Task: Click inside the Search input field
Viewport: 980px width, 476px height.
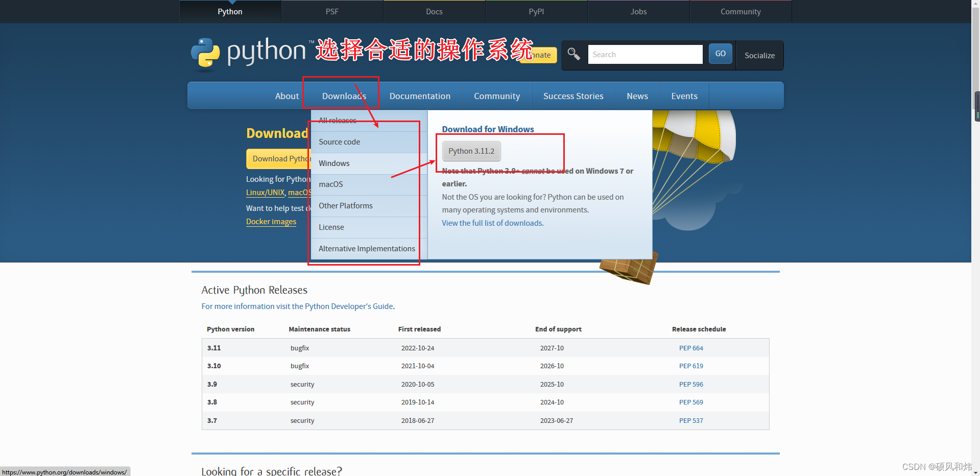Action: [645, 54]
